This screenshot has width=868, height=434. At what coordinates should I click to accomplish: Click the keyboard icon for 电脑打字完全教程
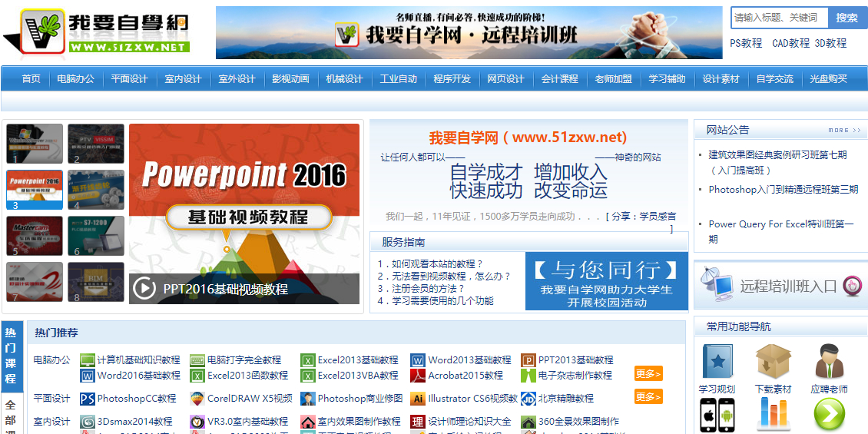(x=197, y=360)
